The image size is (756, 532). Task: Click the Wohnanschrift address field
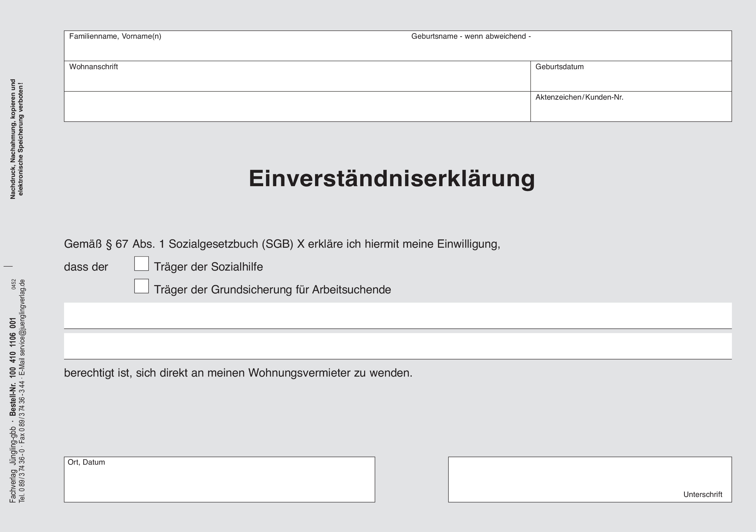296,80
